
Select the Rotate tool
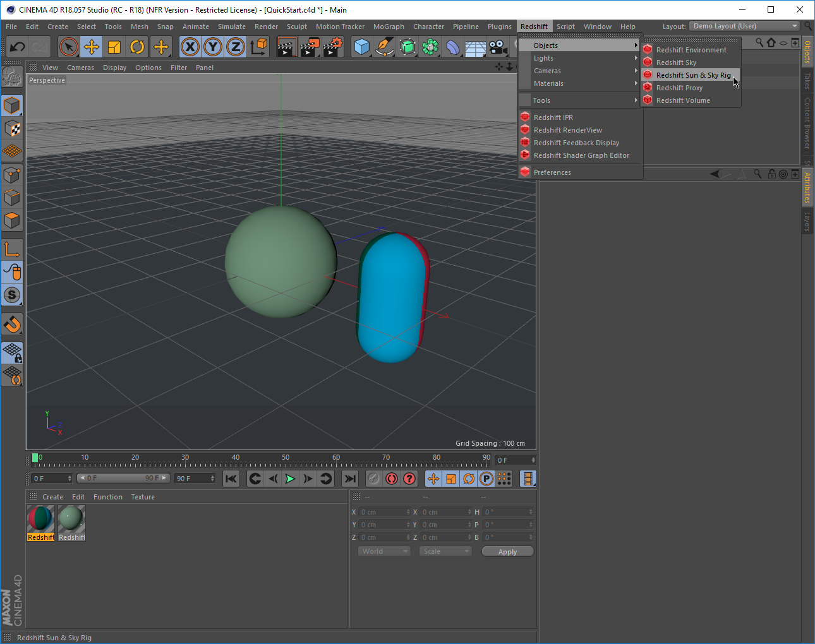coord(137,47)
